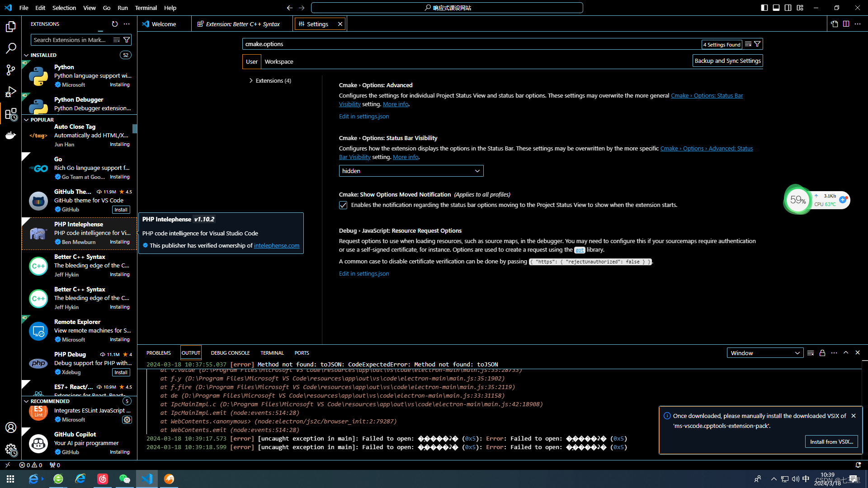This screenshot has height=488, width=868.
Task: Open the cmake status bar visibility dropdown
Action: click(410, 171)
